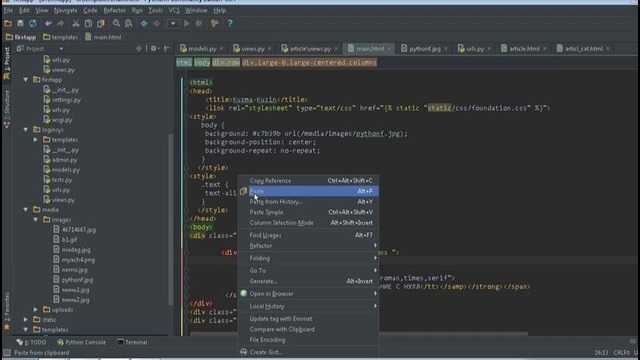This screenshot has width=640, height=360.
Task: Open the Local History submenu
Action: click(x=309, y=306)
